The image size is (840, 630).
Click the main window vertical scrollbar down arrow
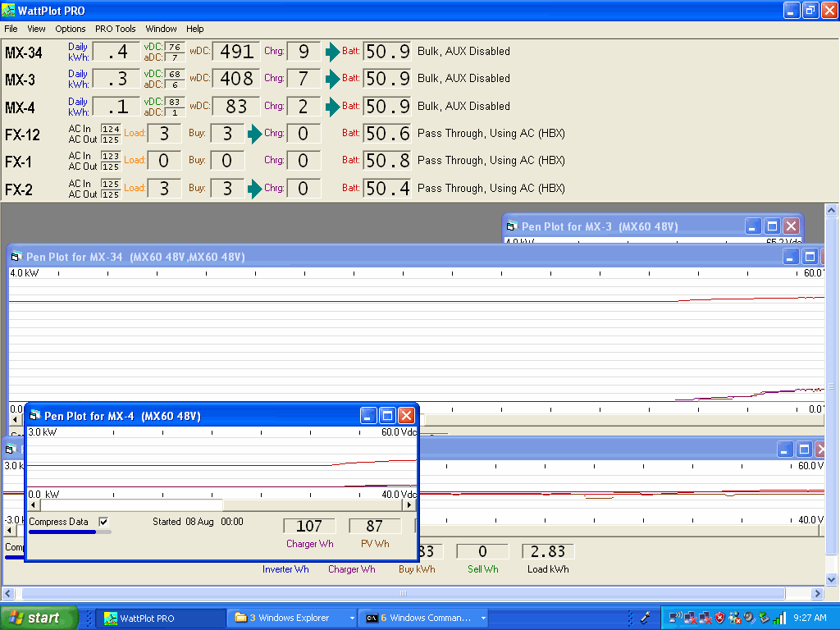tap(832, 579)
